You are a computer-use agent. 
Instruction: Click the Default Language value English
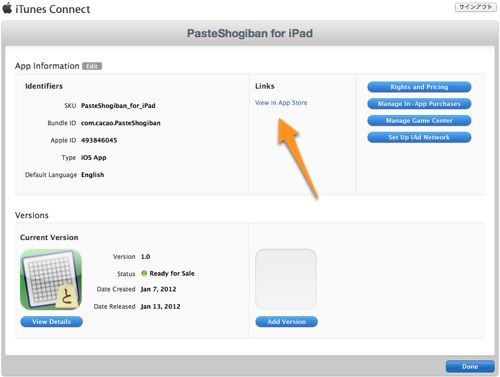[93, 175]
